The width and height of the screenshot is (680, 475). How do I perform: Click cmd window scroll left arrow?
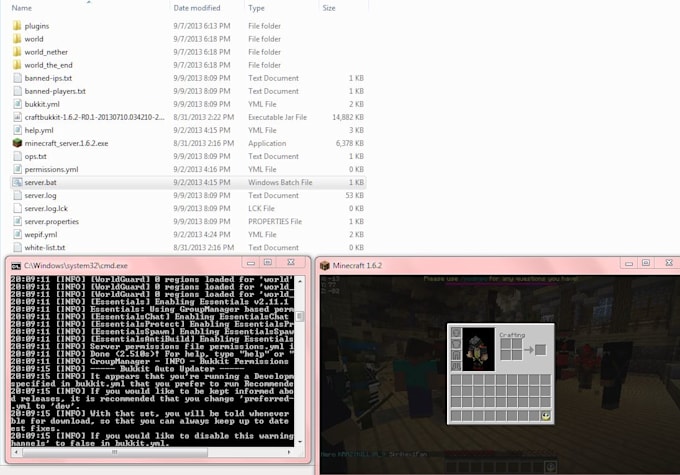pos(16,452)
